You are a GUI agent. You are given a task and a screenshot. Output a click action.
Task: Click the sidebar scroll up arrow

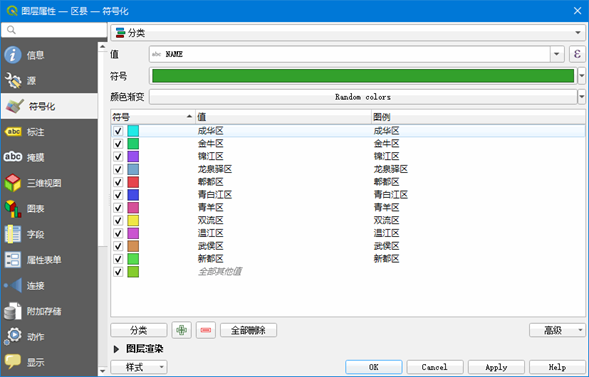click(103, 47)
